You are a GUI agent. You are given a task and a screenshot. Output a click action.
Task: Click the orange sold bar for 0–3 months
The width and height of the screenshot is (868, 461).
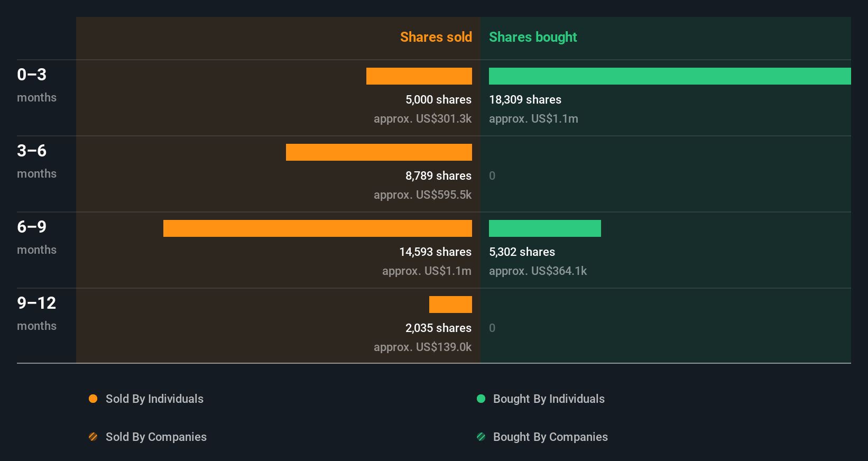pyautogui.click(x=419, y=76)
